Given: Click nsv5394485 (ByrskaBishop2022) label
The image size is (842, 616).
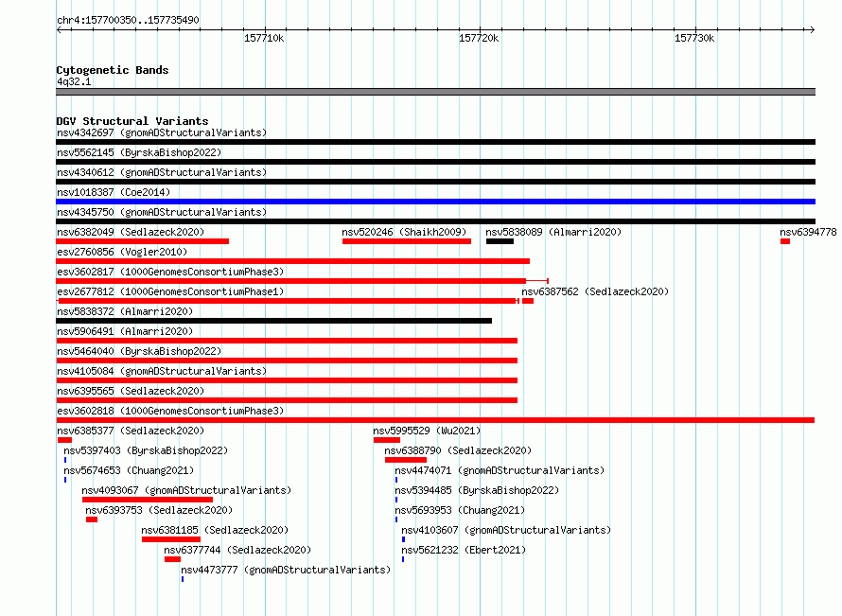Looking at the screenshot, I should coord(478,490).
